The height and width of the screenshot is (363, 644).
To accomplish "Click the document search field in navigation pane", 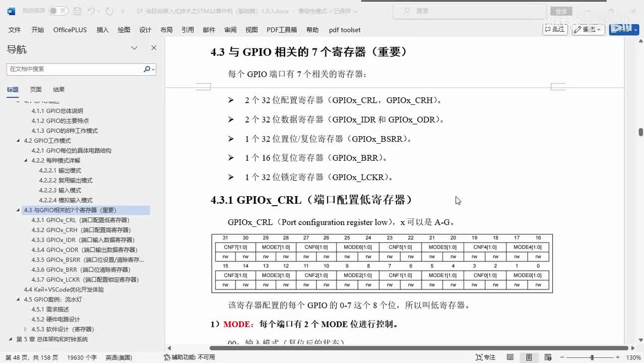I will pos(75,69).
